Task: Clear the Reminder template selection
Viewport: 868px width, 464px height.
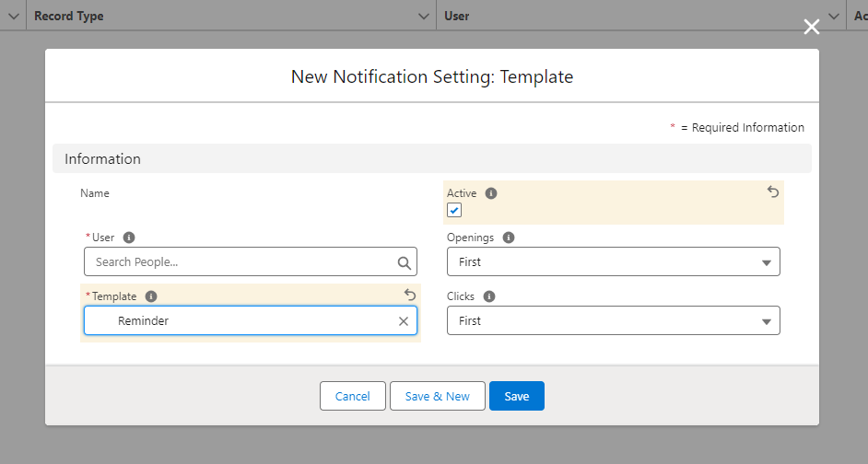Action: click(403, 321)
